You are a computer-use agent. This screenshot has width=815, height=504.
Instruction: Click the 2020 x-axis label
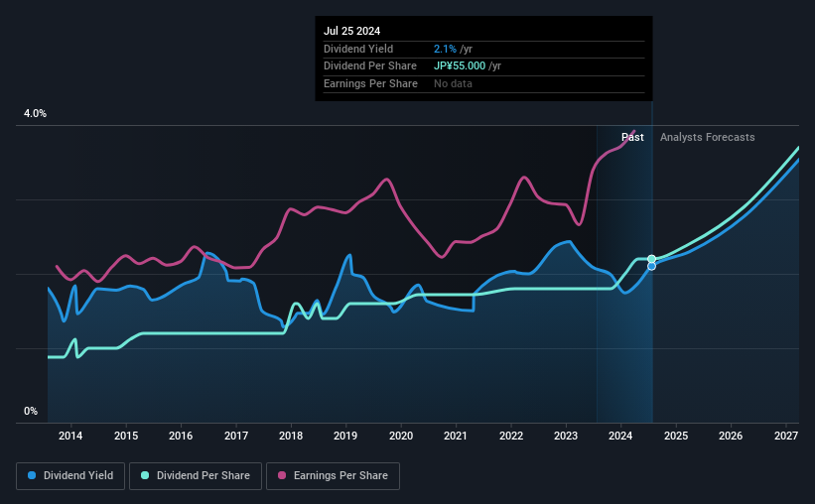pos(401,436)
